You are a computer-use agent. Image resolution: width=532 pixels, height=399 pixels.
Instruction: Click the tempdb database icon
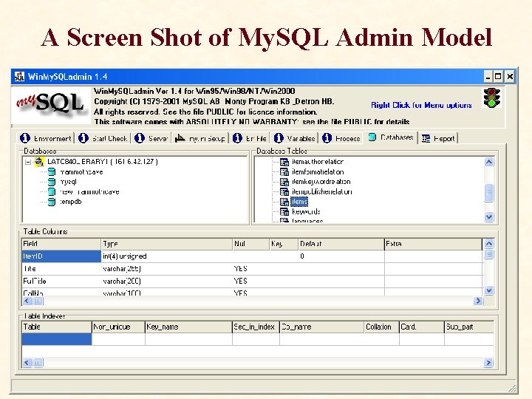click(x=52, y=202)
